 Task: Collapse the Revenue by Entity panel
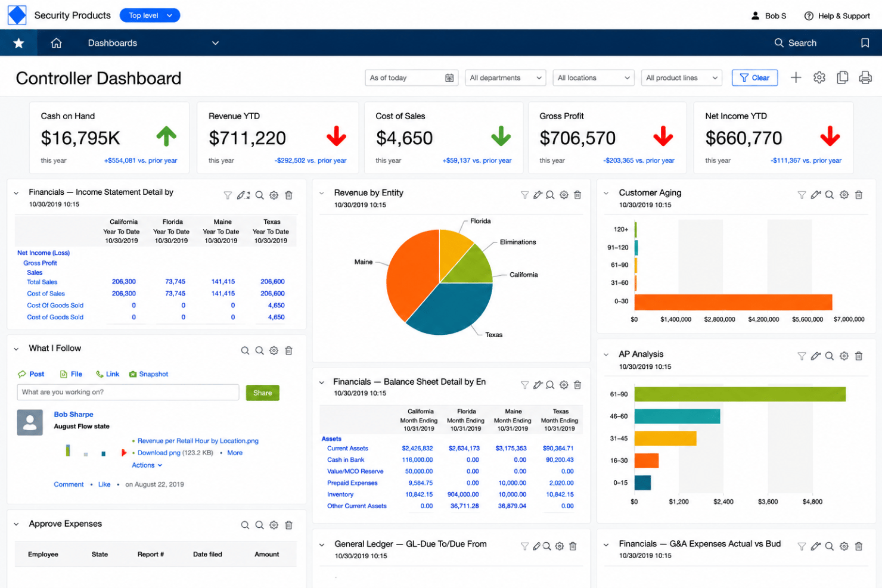pyautogui.click(x=321, y=193)
